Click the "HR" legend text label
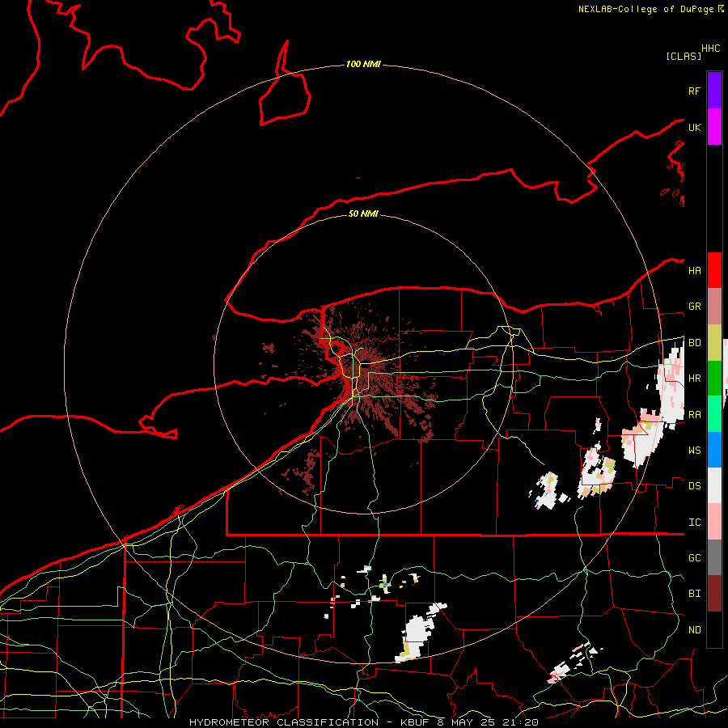The width and height of the screenshot is (728, 728). pyautogui.click(x=694, y=379)
